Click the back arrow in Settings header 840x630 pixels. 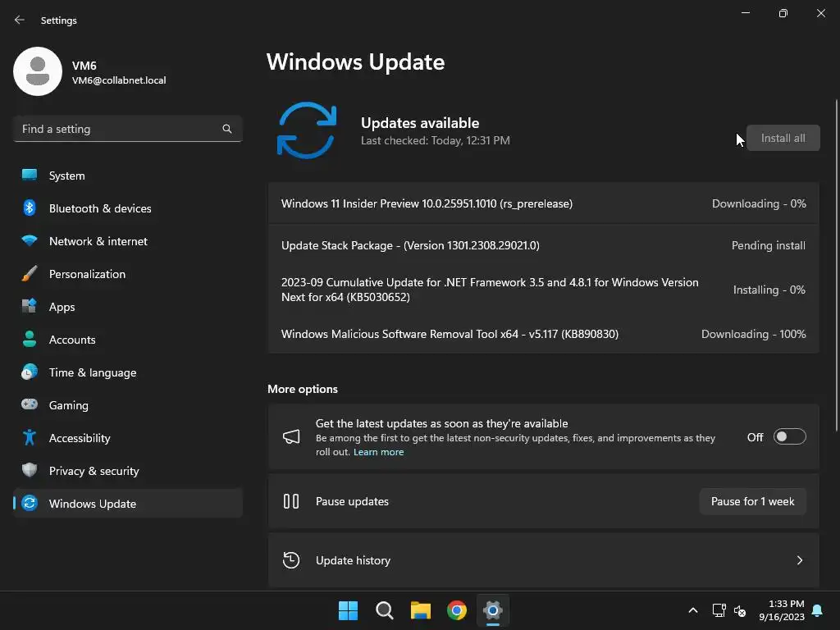(x=20, y=20)
